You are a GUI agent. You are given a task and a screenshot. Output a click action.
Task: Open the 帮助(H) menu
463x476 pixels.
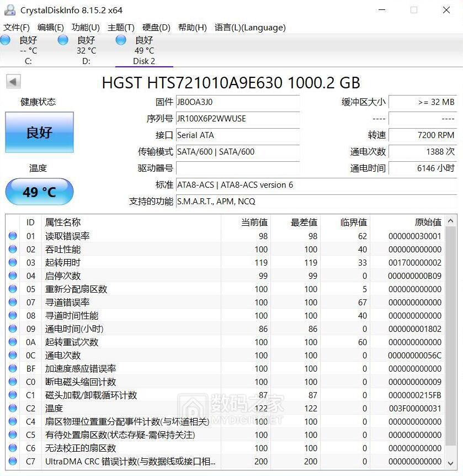click(193, 28)
